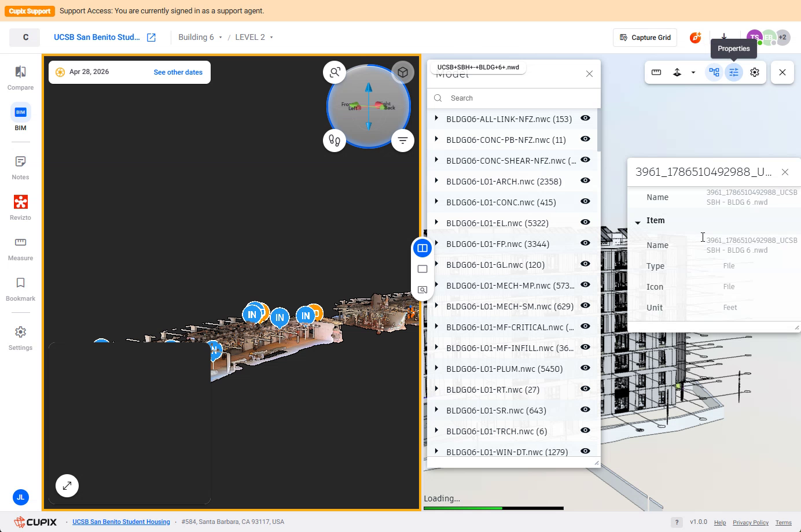801x532 pixels.
Task: Open the Notes panel
Action: 20,168
